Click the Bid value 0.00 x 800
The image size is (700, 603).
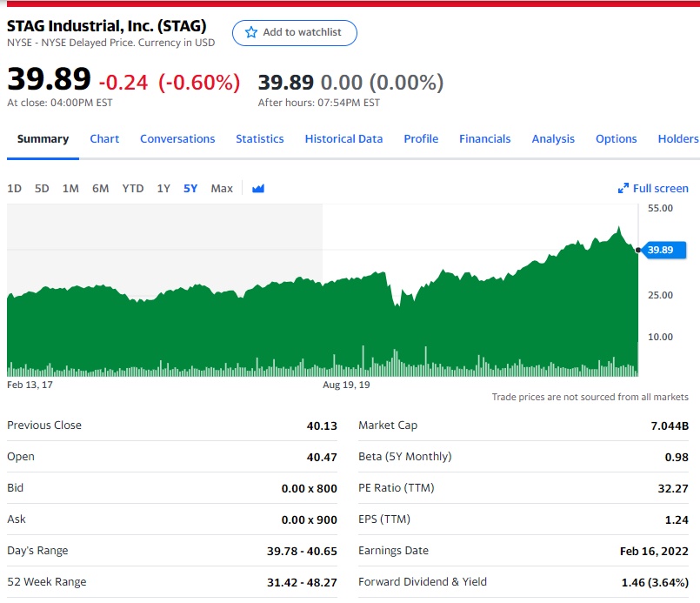pyautogui.click(x=310, y=488)
